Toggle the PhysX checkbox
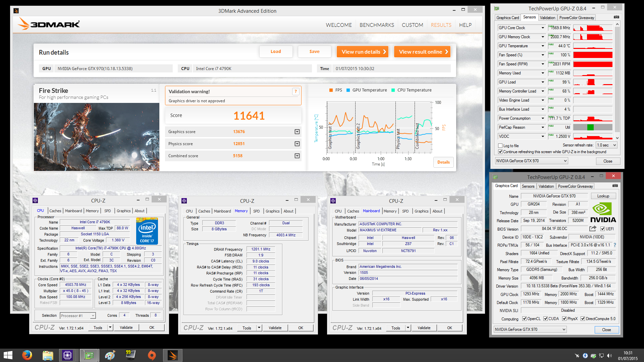This screenshot has height=362, width=644. (x=565, y=319)
